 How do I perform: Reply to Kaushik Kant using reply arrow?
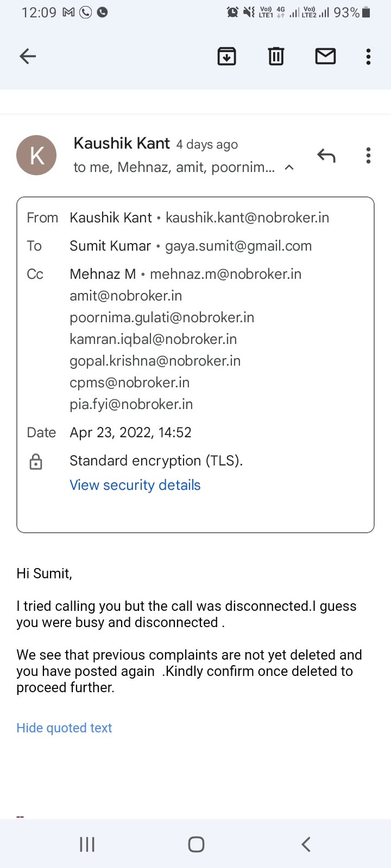coord(326,156)
